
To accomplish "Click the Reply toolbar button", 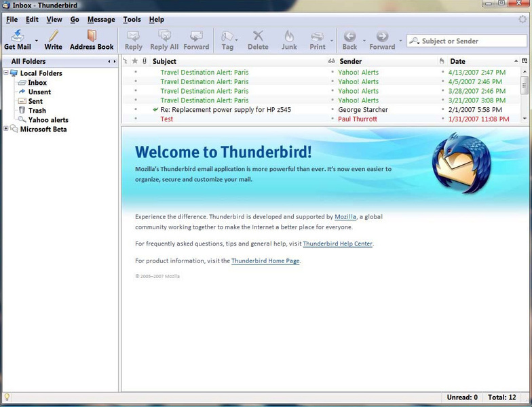I will pyautogui.click(x=133, y=40).
